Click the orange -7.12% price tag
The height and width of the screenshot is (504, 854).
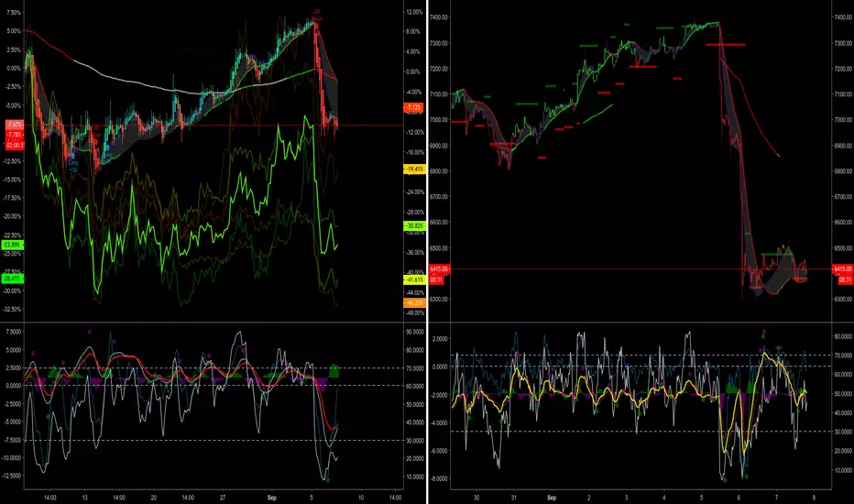click(414, 107)
